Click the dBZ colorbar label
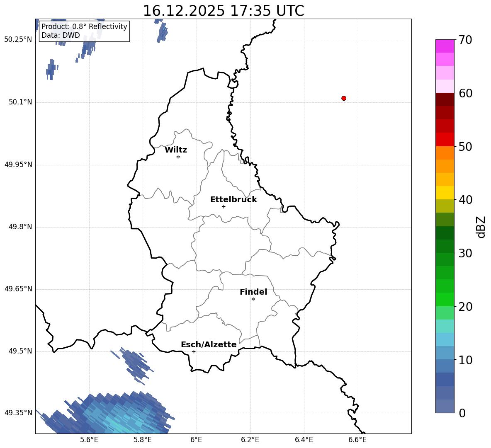 tap(480, 227)
